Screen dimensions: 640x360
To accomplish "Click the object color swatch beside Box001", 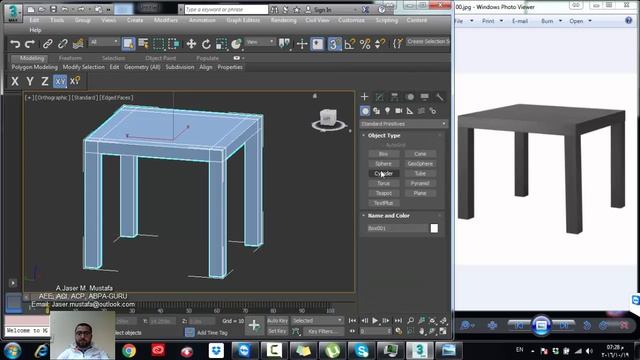I will (434, 228).
